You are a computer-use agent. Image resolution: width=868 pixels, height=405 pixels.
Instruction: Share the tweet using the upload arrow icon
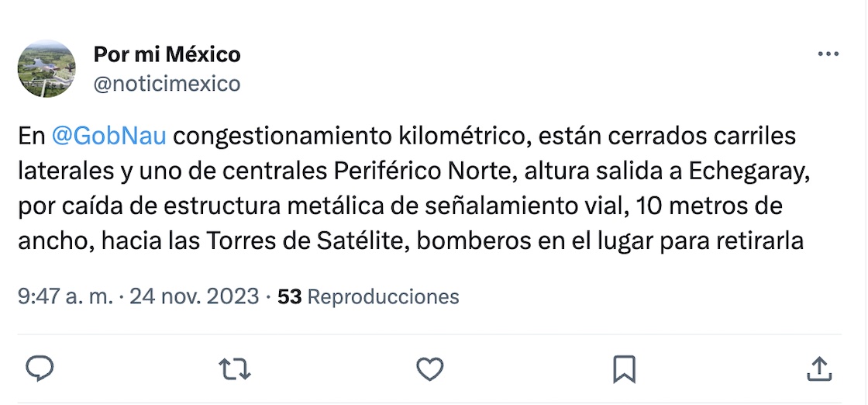(x=819, y=369)
